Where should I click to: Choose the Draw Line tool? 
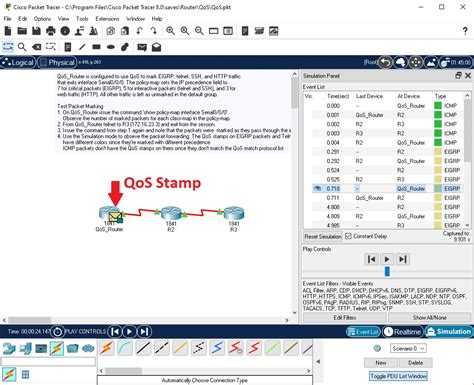pyautogui.click(x=82, y=47)
